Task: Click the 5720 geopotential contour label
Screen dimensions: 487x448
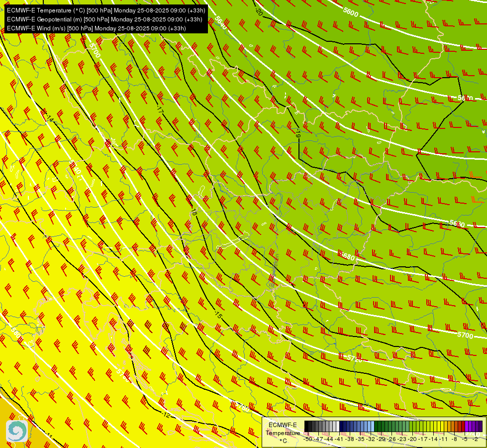Action: pyautogui.click(x=354, y=358)
